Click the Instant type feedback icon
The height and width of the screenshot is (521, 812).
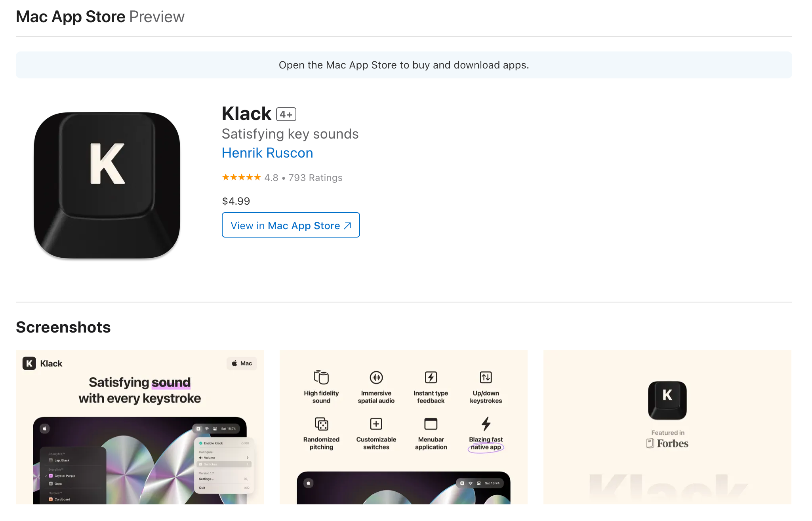coord(431,377)
